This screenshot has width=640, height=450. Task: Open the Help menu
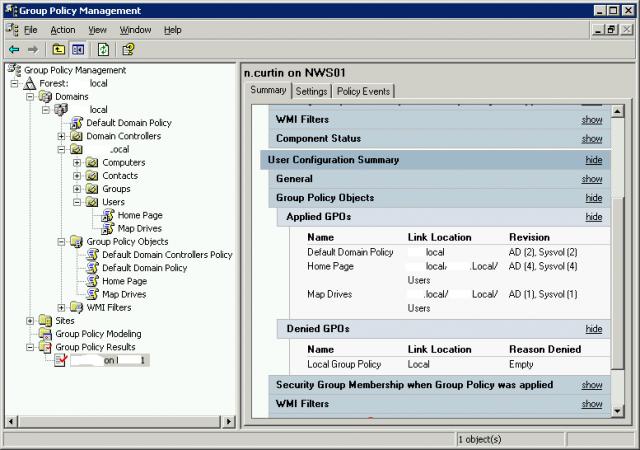coord(172,30)
